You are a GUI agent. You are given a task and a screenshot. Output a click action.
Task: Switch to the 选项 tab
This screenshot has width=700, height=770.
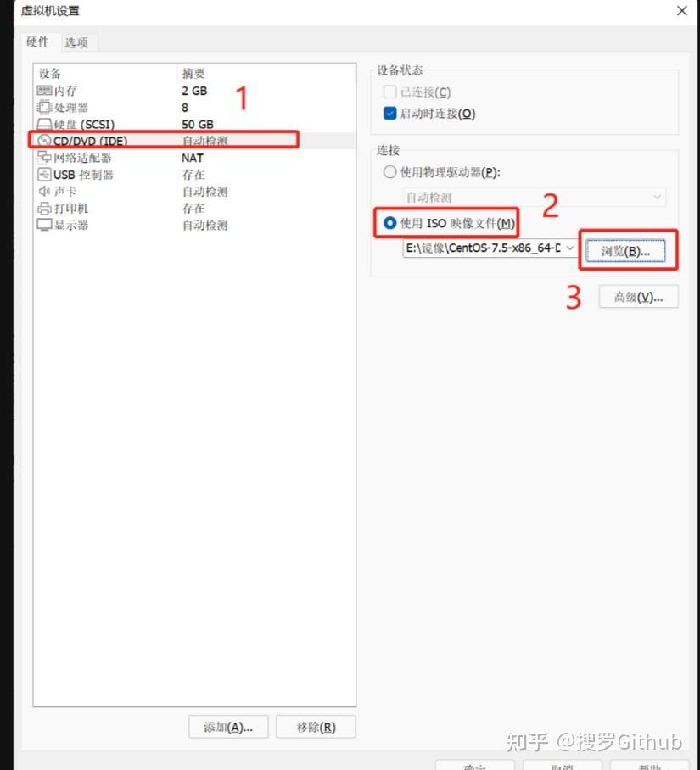tap(76, 42)
